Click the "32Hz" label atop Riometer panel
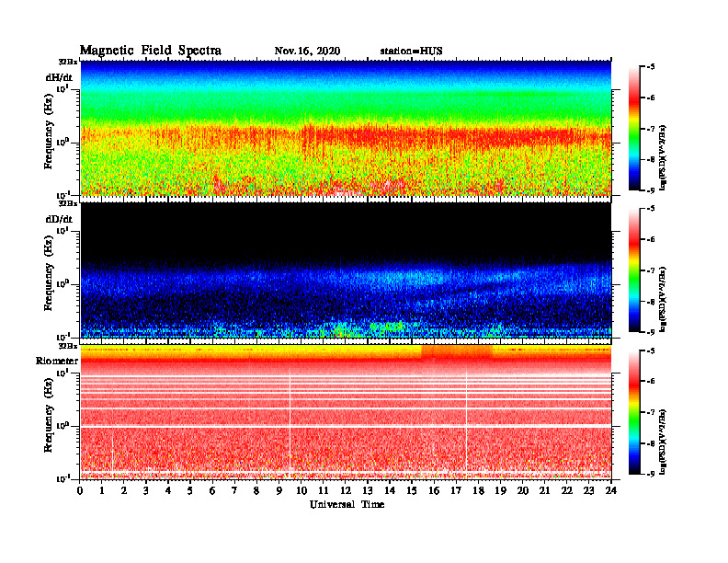 click(68, 346)
